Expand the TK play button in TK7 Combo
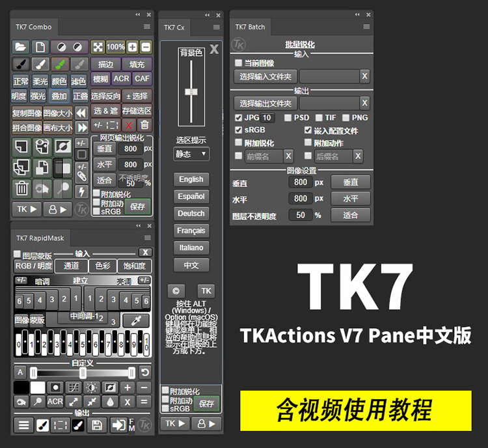The width and height of the screenshot is (488, 448). click(27, 209)
